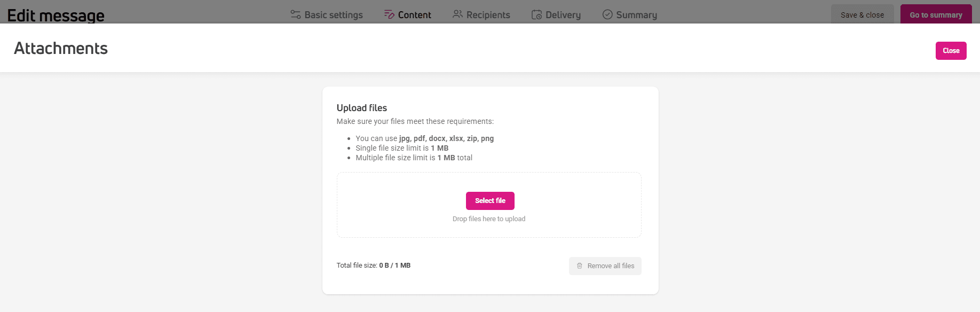
Task: Click the Attachments heading
Action: (61, 48)
